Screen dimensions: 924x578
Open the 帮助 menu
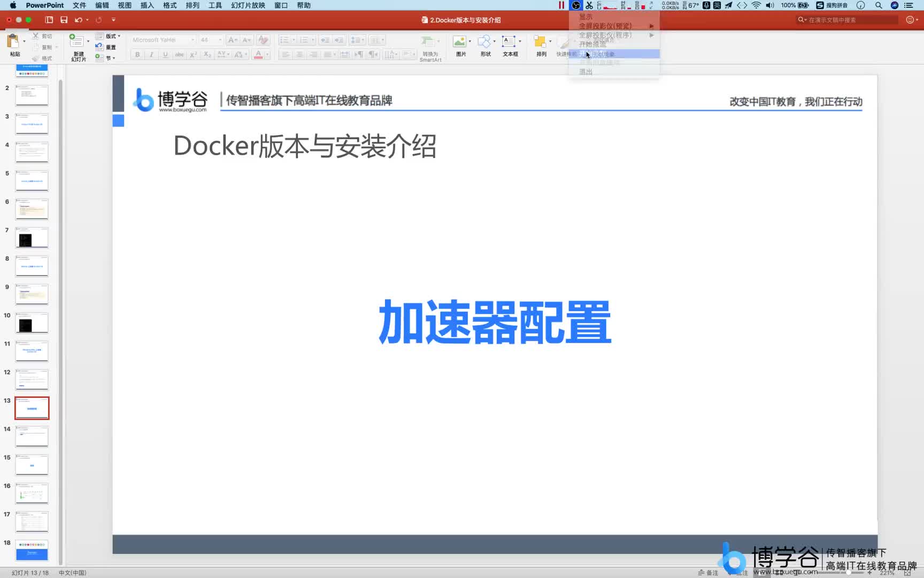click(304, 5)
